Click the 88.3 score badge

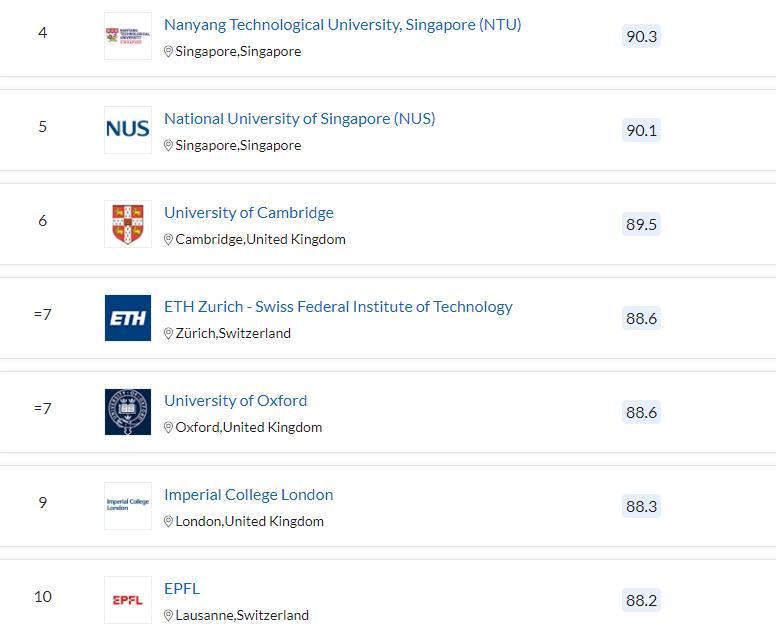click(x=641, y=507)
